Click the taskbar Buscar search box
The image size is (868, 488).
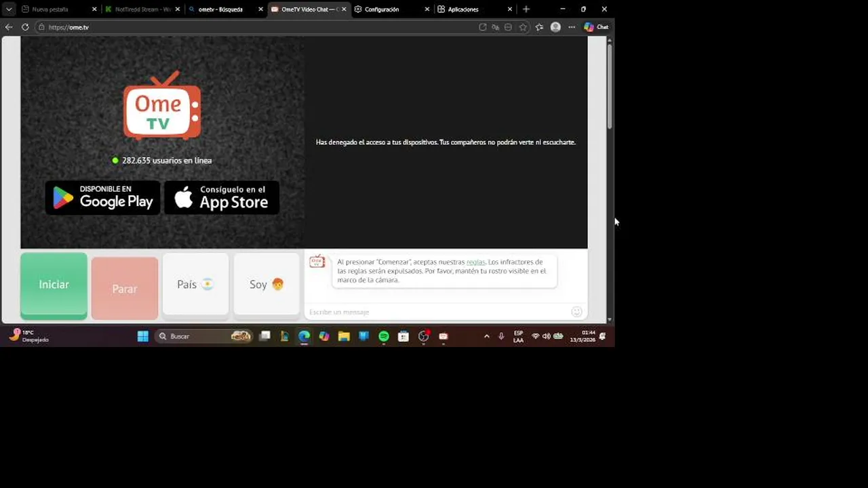pyautogui.click(x=203, y=336)
